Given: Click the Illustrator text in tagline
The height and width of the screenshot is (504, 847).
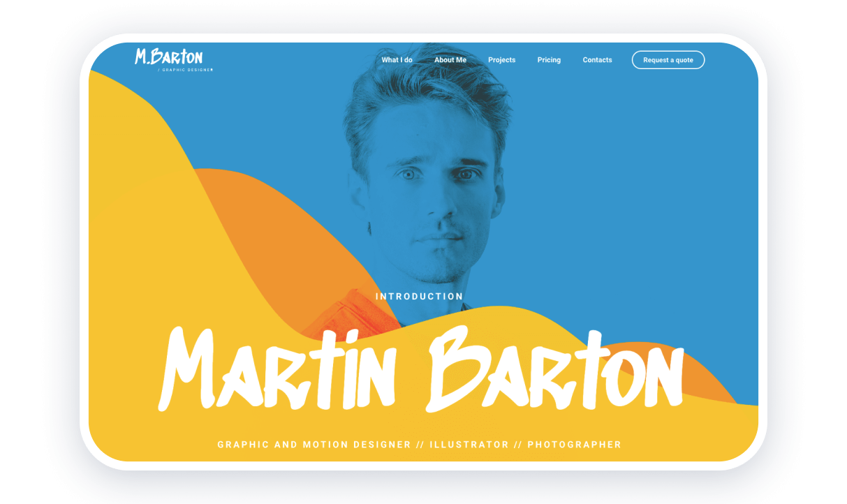Looking at the screenshot, I should (x=469, y=445).
